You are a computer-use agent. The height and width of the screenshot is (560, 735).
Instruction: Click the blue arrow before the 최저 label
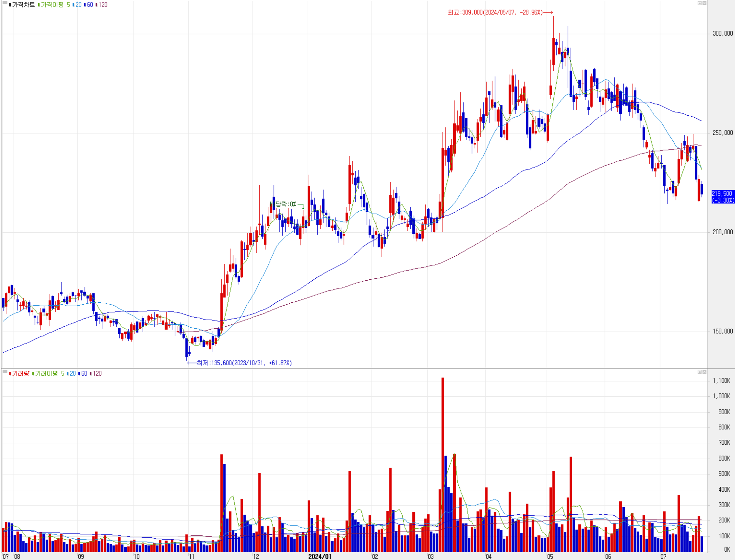pos(192,363)
